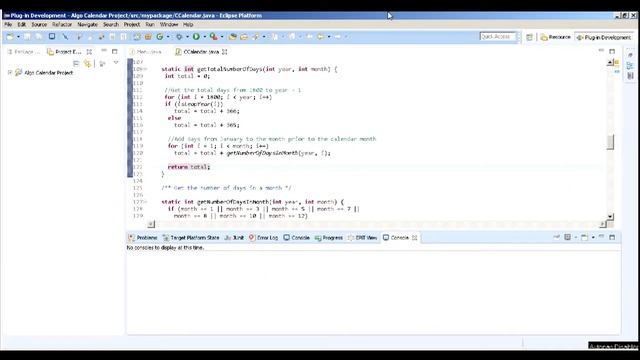Open the Progress tab

click(329, 238)
